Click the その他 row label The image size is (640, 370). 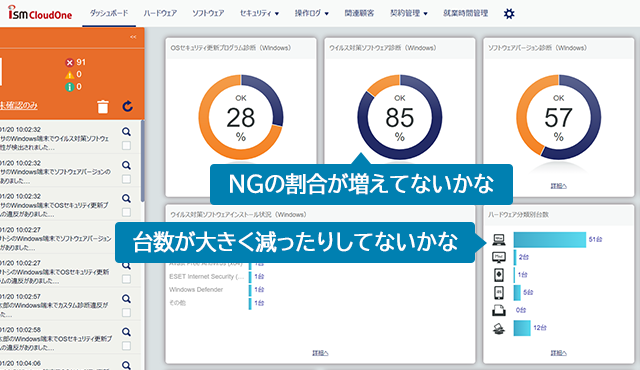(x=177, y=303)
